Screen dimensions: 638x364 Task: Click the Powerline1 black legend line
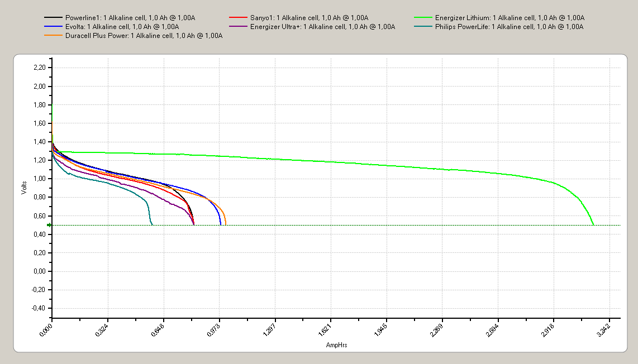(53, 17)
